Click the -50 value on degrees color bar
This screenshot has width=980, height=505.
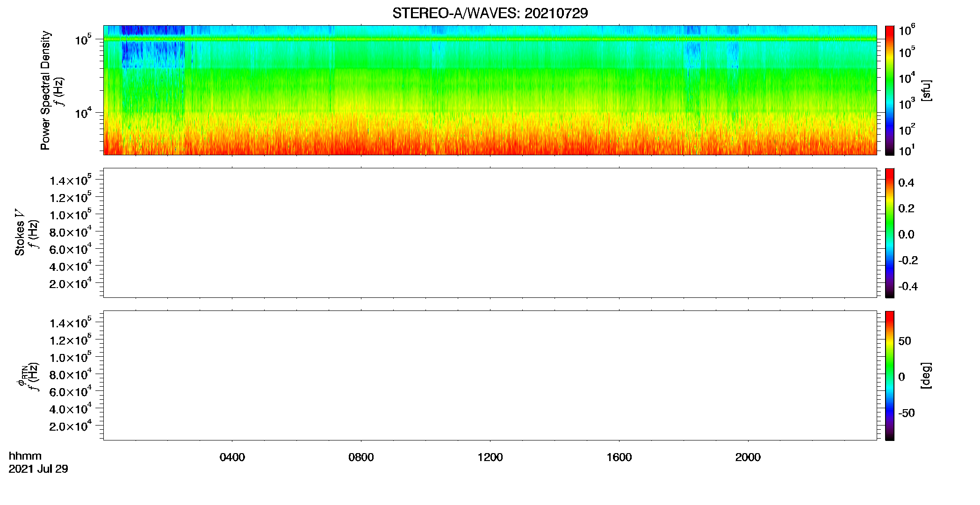click(907, 413)
